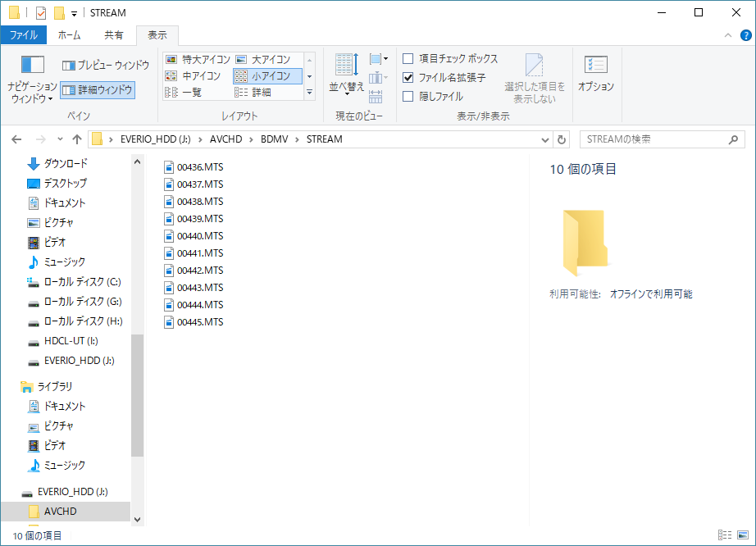Click navigation pane scroll down arrow
The height and width of the screenshot is (546, 756).
tap(138, 520)
